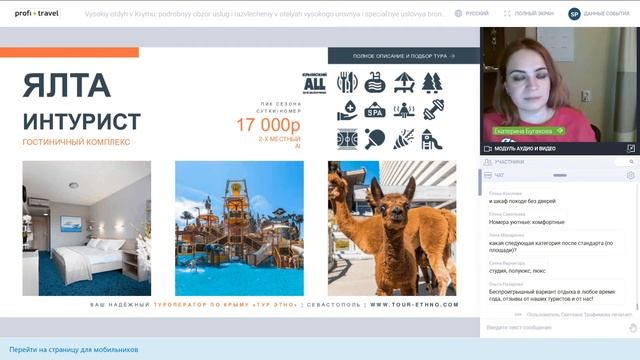Screen dimensions: 640x360
Task: Click the sauna steam person icon
Action: pos(404,110)
